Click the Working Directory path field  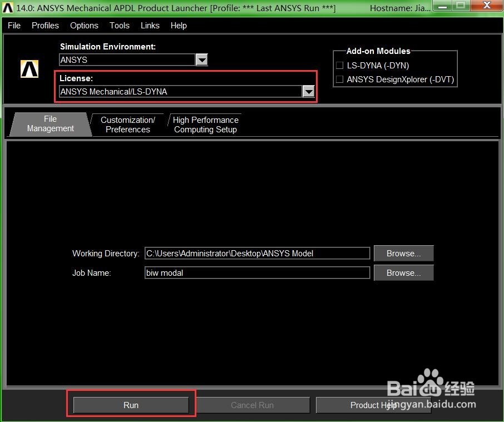click(257, 254)
